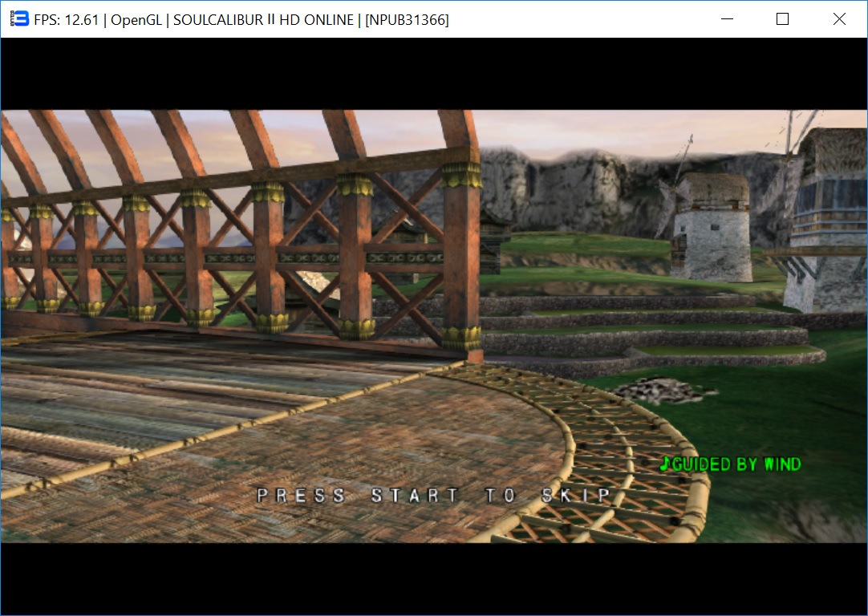This screenshot has height=616, width=868.
Task: Click the GUIDED BY WIND track title
Action: (736, 464)
